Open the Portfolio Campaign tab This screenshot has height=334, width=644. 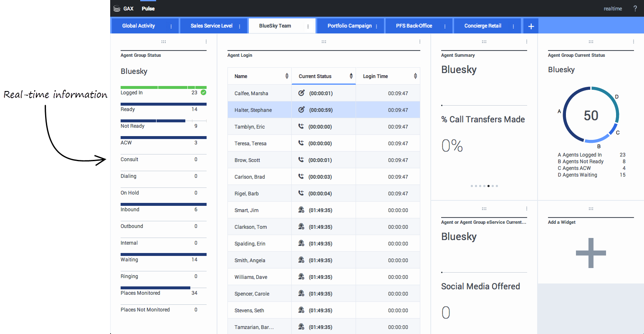(349, 26)
